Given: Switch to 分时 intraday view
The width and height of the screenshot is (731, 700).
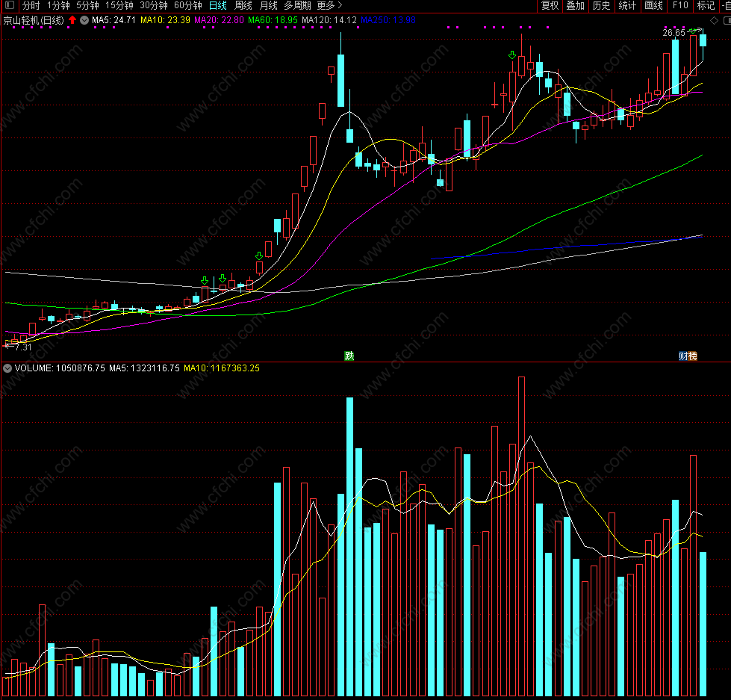Looking at the screenshot, I should 31,5.
